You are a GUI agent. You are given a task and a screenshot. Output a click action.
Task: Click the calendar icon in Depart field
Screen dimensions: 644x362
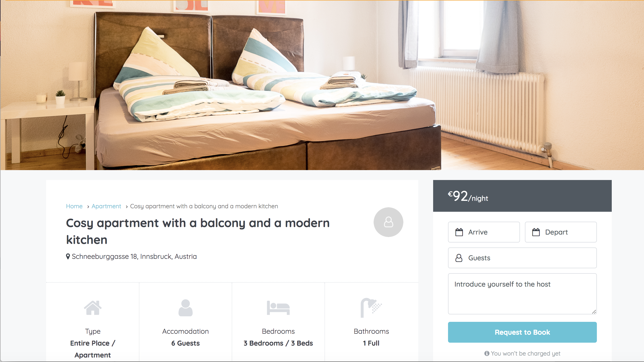536,232
